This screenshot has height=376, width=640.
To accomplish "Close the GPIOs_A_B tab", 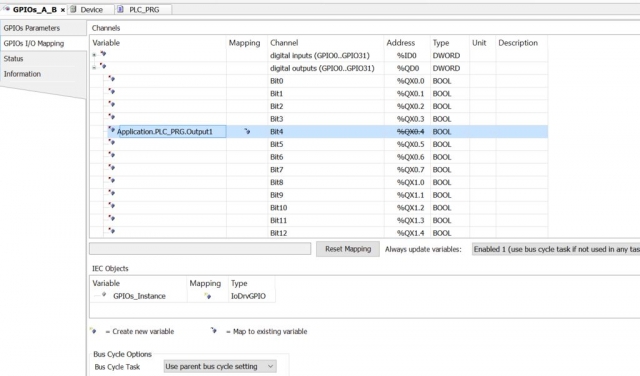I will 63,10.
